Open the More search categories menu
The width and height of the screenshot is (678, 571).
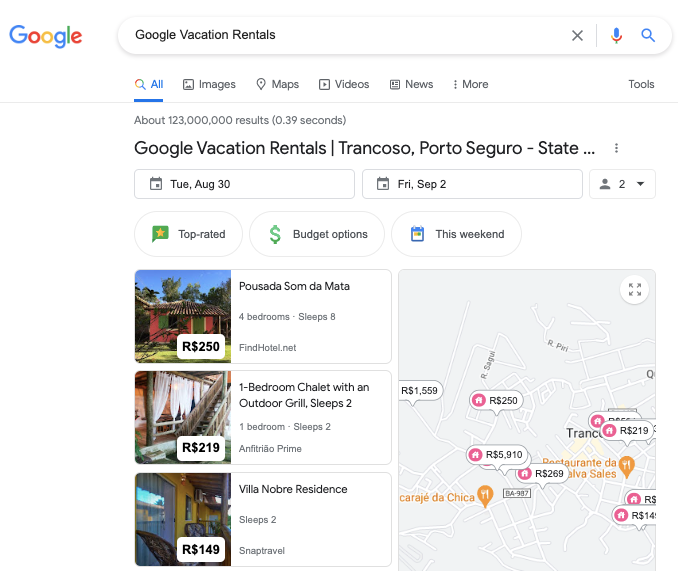click(470, 85)
